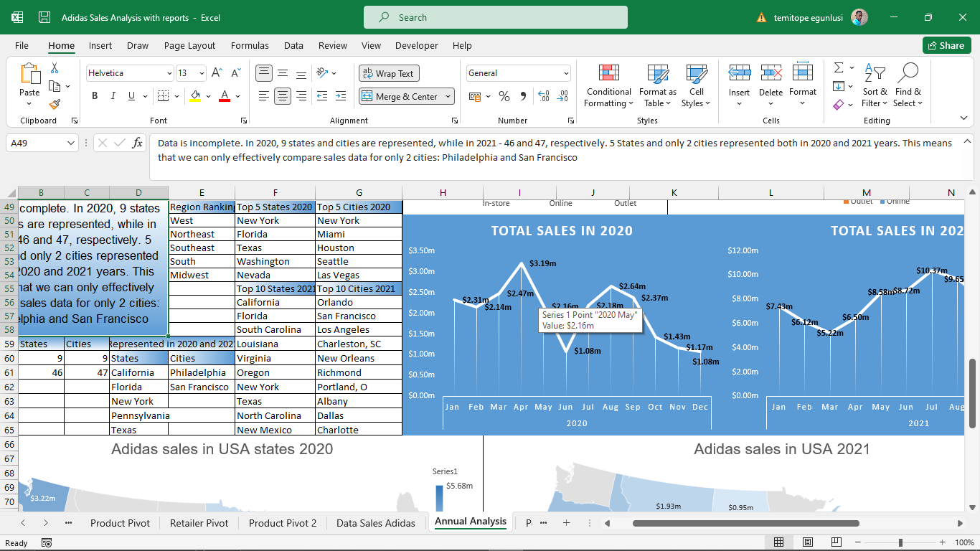Switch to Page Break Preview view
Screen dimensions: 980x551
coord(837,542)
